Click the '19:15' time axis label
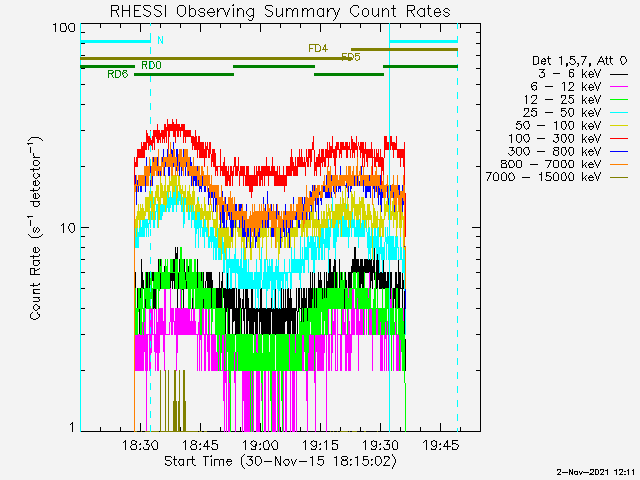 click(320, 445)
